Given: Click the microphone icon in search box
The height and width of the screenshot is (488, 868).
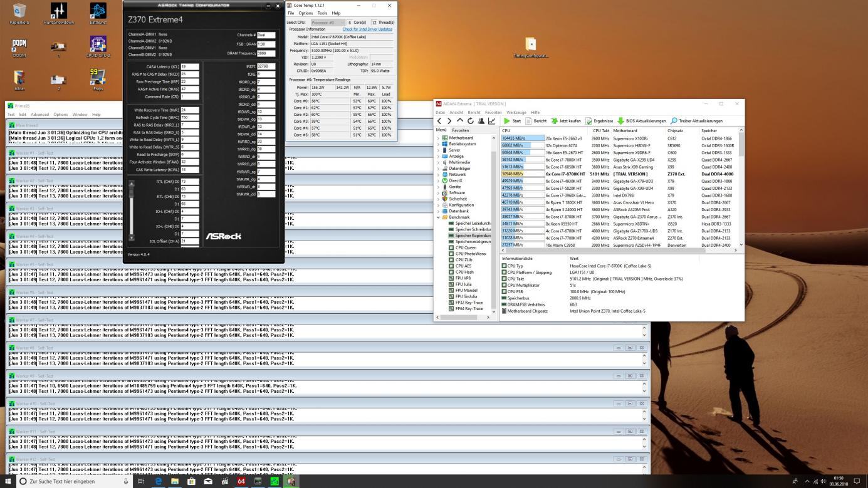Looking at the screenshot, I should tap(125, 481).
